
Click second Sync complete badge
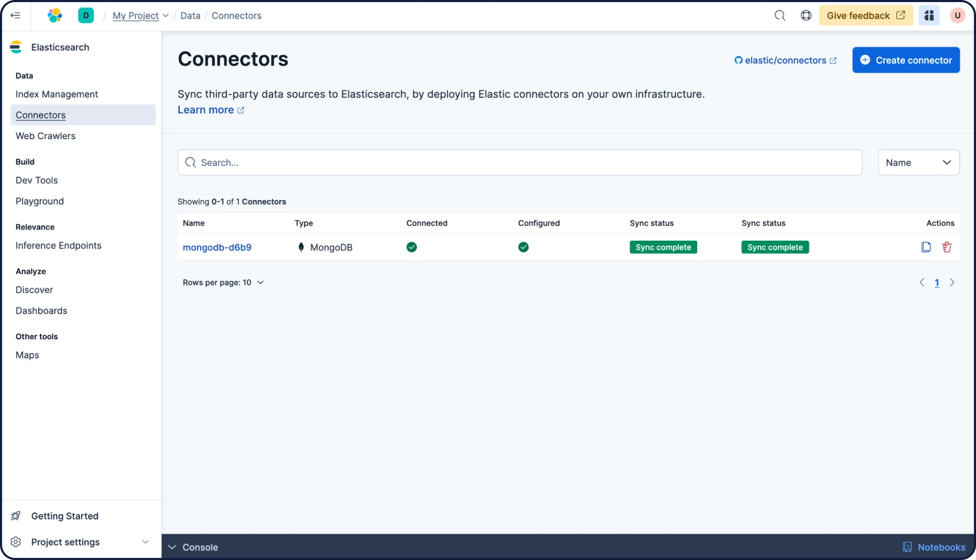[775, 247]
